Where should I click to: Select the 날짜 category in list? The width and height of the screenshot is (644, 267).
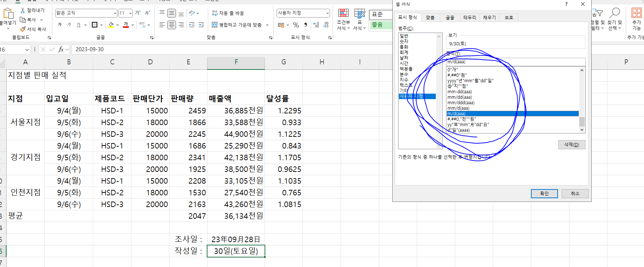tap(404, 58)
